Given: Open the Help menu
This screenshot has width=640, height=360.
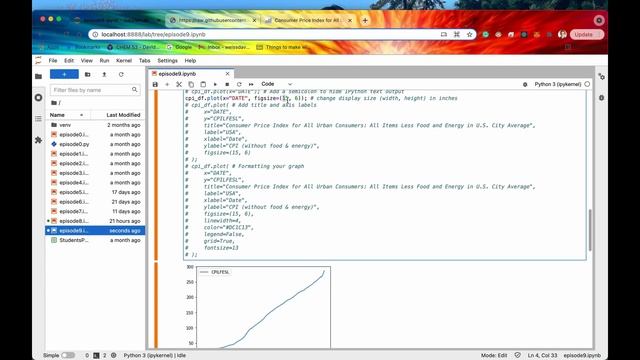Looking at the screenshot, I should point(190,60).
